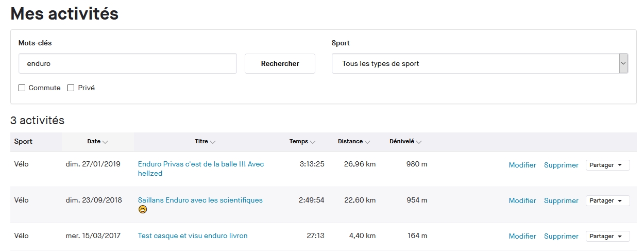
Task: Open Partager menu for Test casque activity
Action: 607,236
